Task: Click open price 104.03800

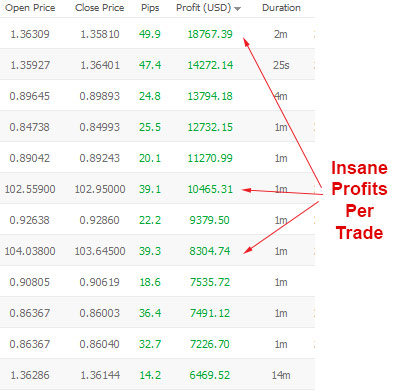Action: [30, 251]
